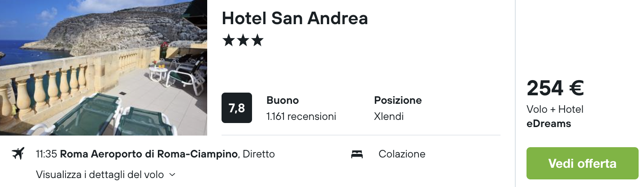Click the 7,8 rating score badge
This screenshot has width=644, height=187.
pyautogui.click(x=237, y=108)
